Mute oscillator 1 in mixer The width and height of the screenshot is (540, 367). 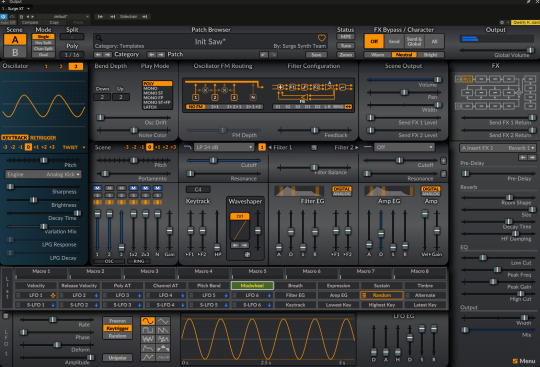tap(97, 188)
